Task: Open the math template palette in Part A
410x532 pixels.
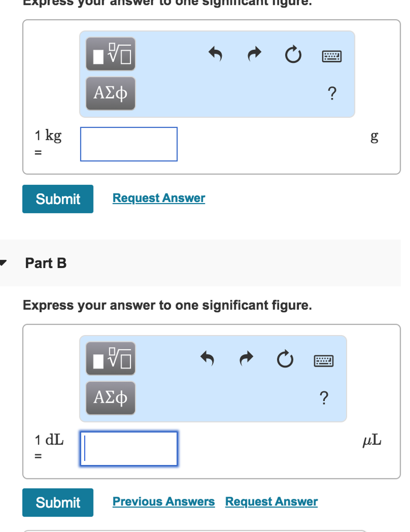Action: click(x=110, y=54)
